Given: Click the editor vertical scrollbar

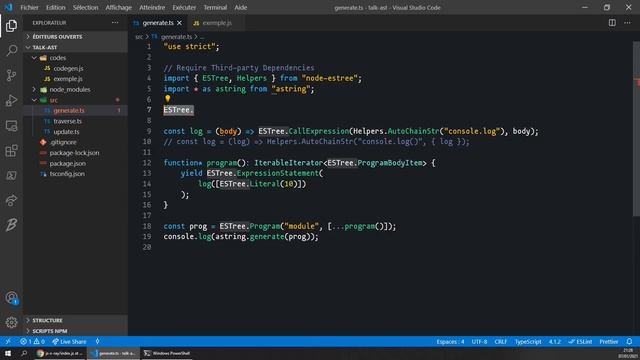Looking at the screenshot, I should click(x=637, y=129).
